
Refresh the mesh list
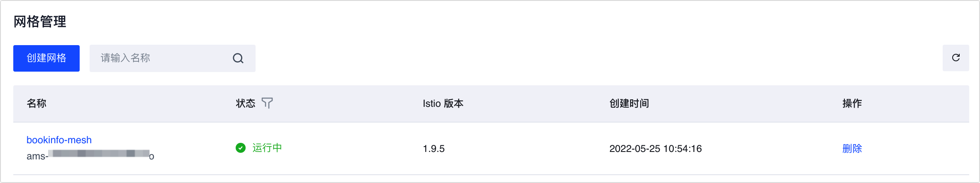point(956,58)
